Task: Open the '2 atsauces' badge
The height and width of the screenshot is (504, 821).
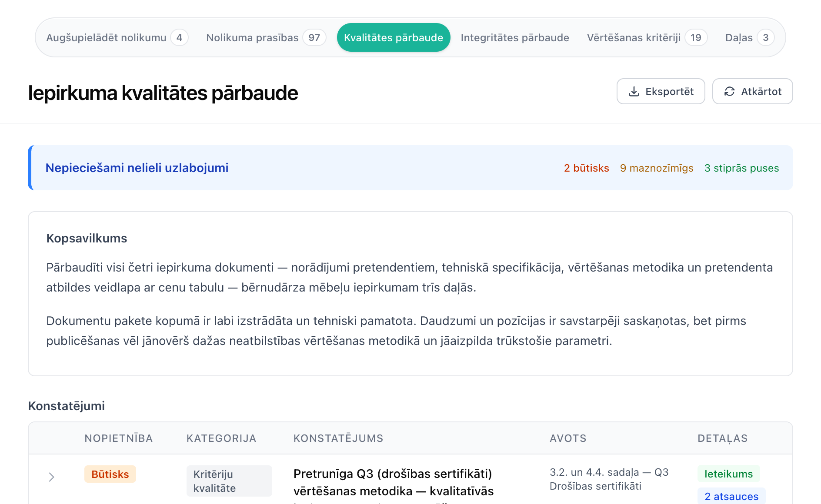Action: (731, 496)
